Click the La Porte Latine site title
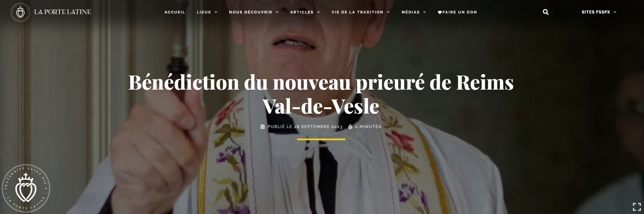Viewport: 644px width, 214px height. coord(62,12)
